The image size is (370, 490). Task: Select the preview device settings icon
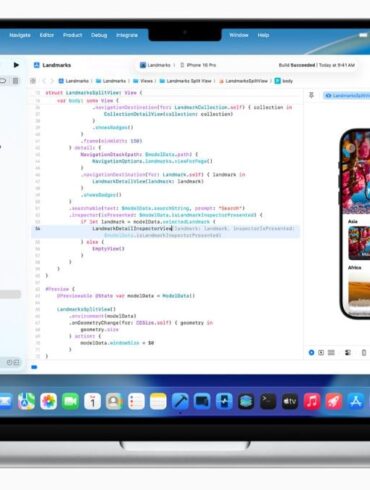point(348,352)
